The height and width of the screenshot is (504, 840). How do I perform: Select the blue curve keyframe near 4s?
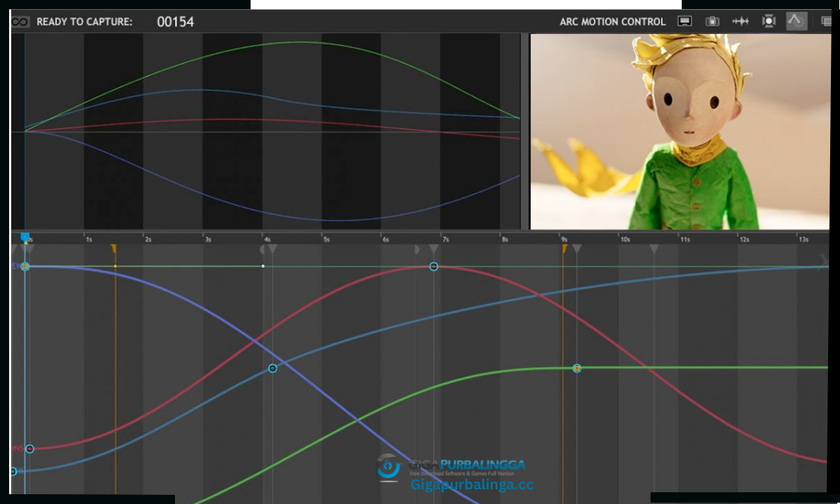coord(273,368)
